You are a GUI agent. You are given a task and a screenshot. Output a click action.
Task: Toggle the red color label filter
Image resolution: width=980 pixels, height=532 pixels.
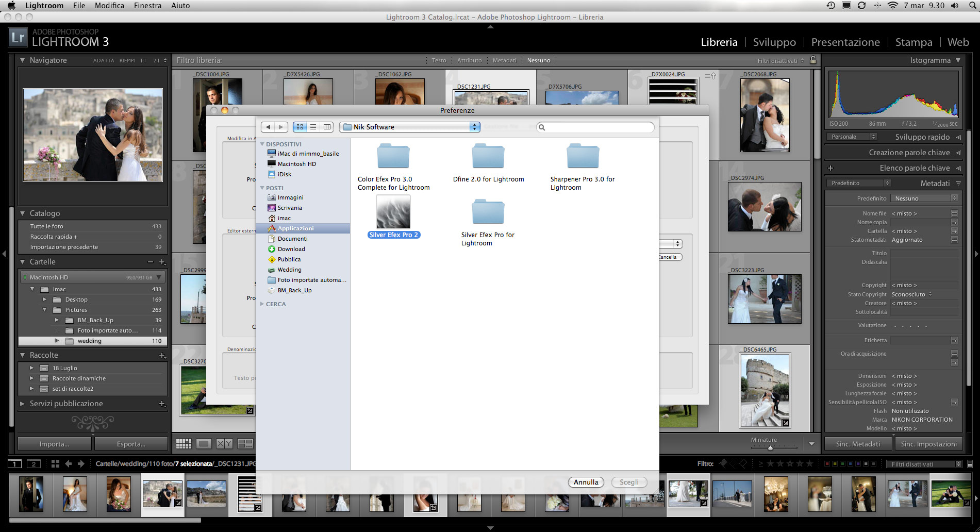[827, 463]
